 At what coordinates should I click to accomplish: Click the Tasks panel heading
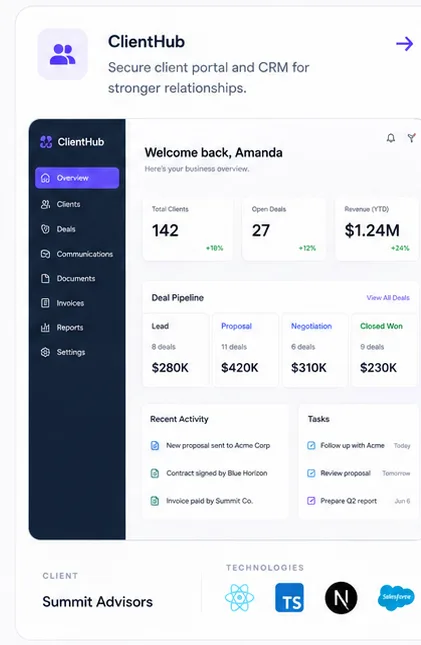click(319, 419)
